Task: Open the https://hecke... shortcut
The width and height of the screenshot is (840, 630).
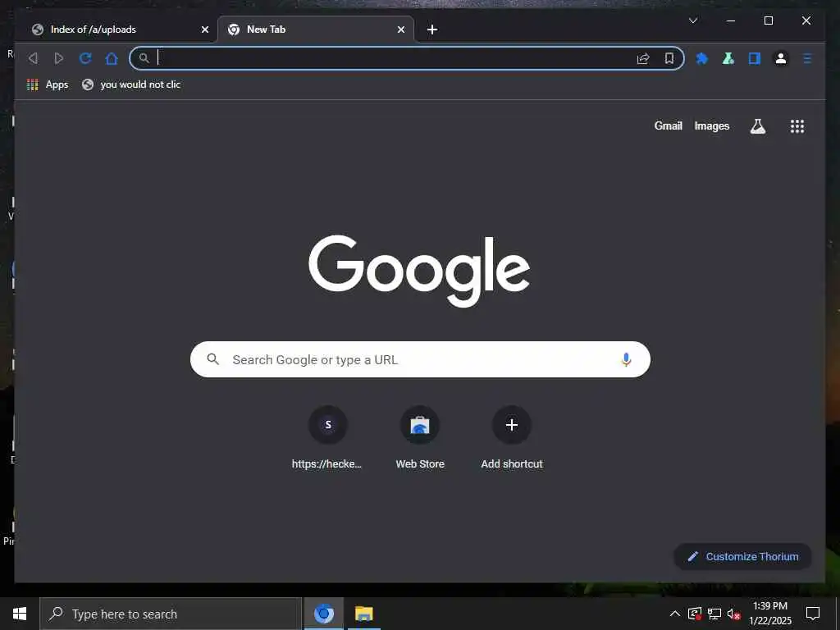Action: click(327, 437)
